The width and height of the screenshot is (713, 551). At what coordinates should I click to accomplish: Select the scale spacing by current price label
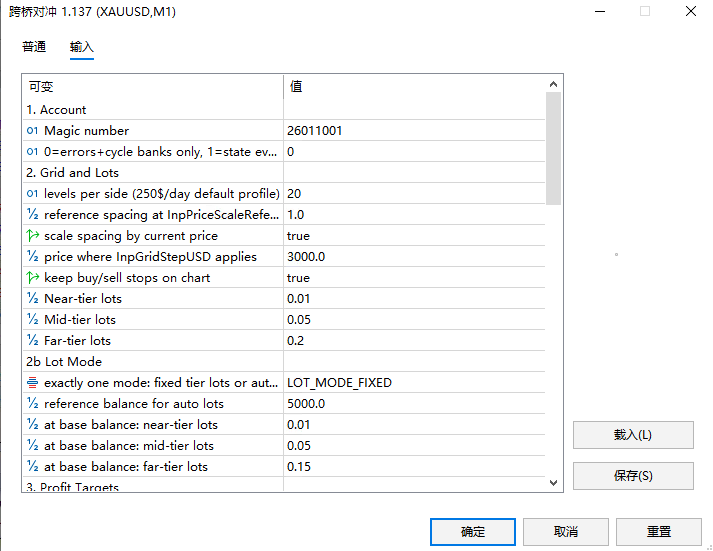click(131, 235)
